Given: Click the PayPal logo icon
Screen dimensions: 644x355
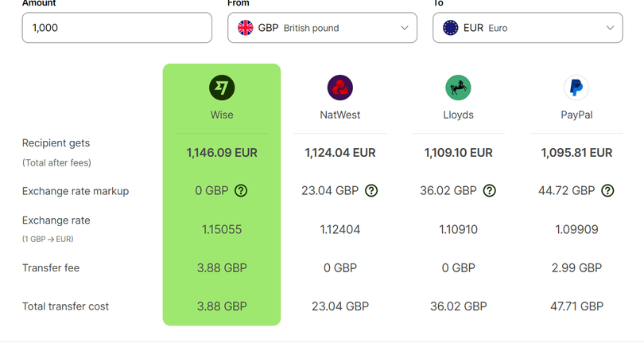Looking at the screenshot, I should tap(576, 88).
